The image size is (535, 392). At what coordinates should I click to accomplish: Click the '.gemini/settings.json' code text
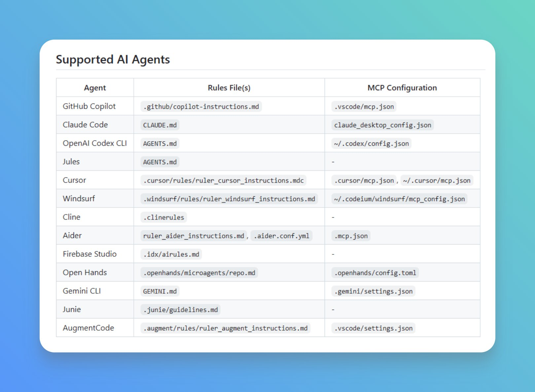tap(374, 291)
